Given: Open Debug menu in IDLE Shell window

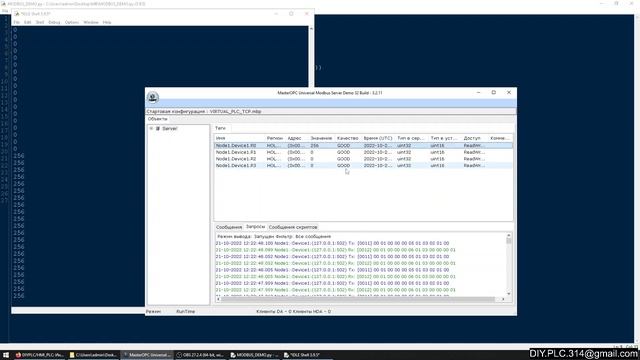Looking at the screenshot, I should (x=54, y=22).
